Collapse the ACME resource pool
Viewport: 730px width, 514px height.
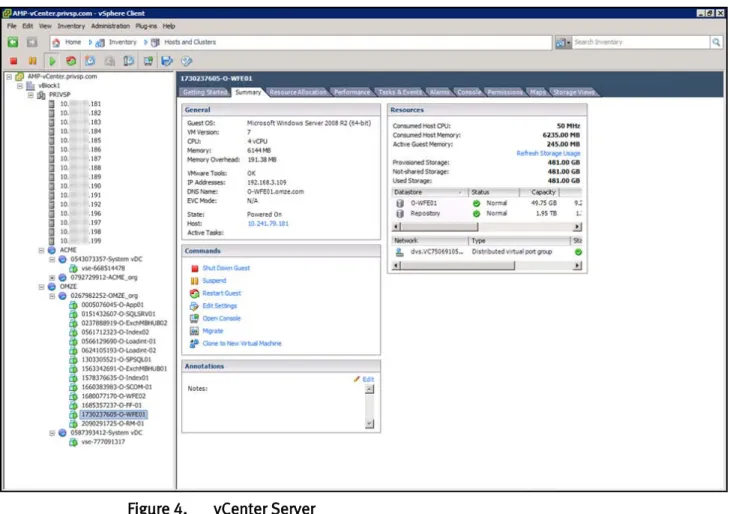click(x=41, y=250)
